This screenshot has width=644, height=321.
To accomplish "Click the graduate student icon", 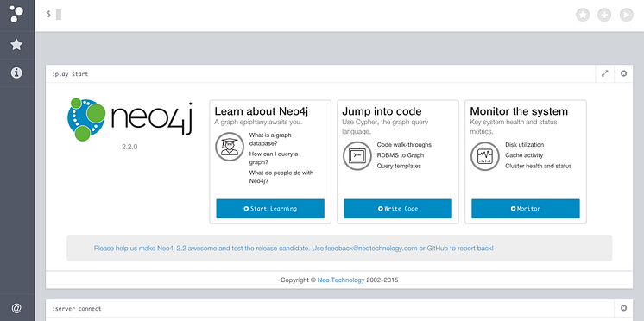I will pos(230,147).
